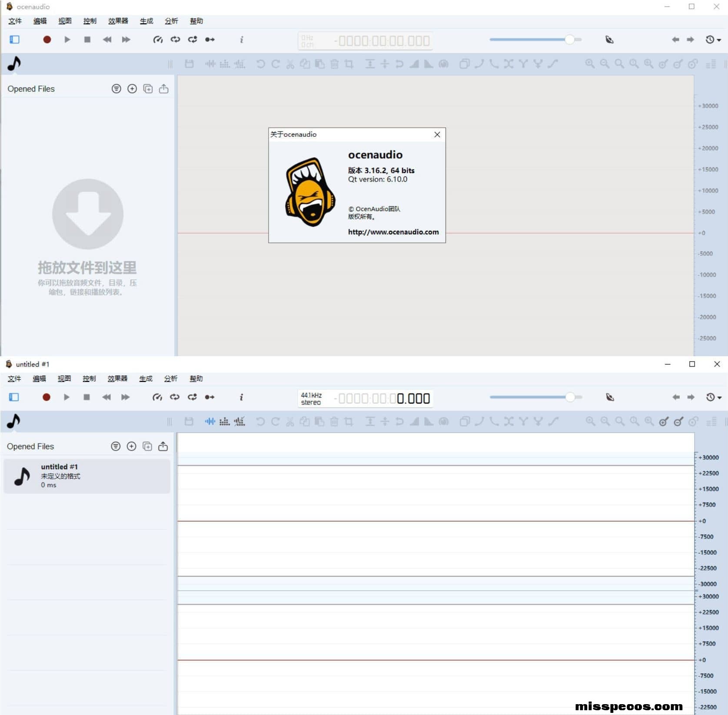Click the info icon in untitled #1 toolbar

tap(241, 397)
